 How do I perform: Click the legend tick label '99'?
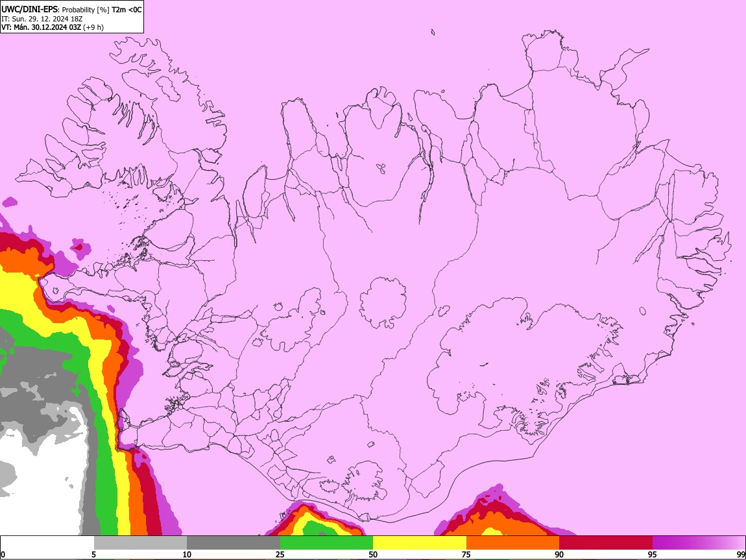[740, 555]
